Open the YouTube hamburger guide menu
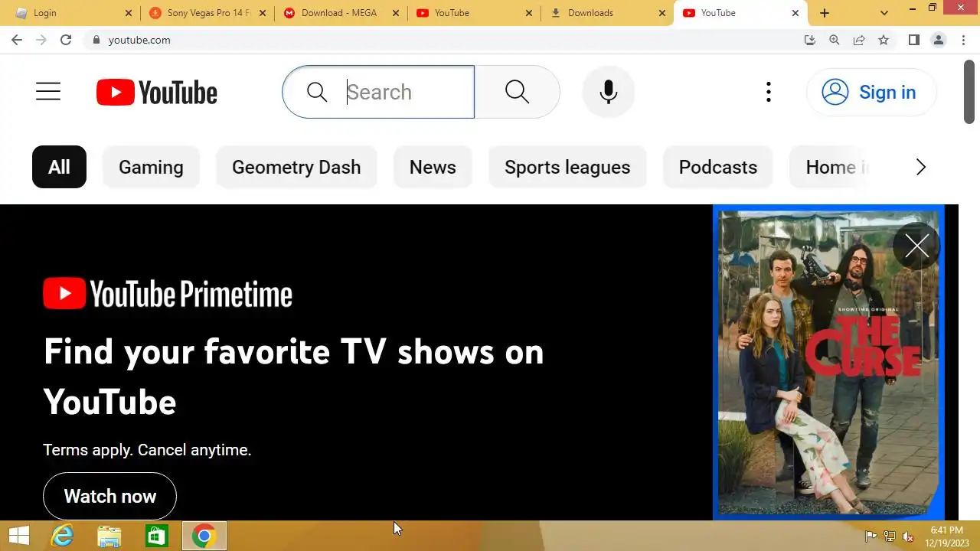Screen dimensions: 980x551 pyautogui.click(x=47, y=92)
